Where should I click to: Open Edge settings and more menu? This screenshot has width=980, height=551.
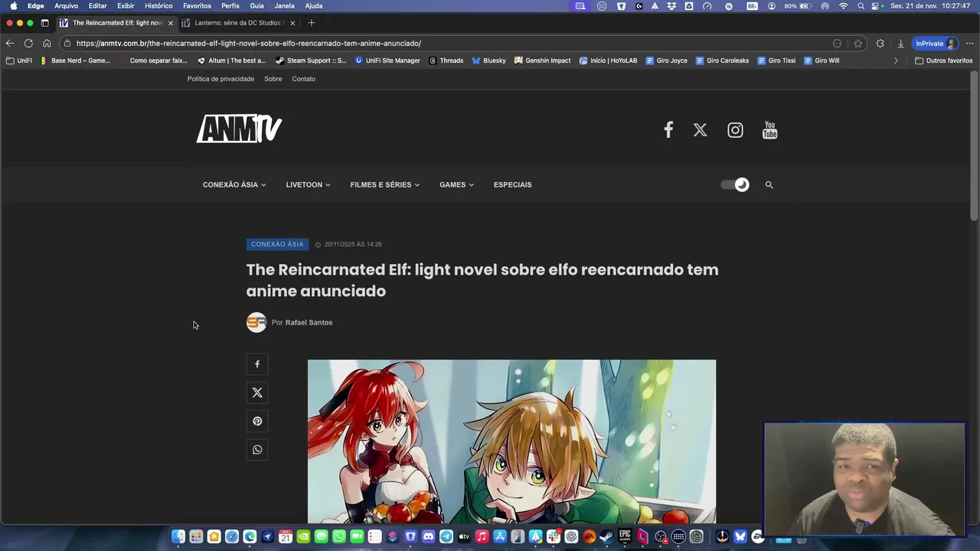(x=969, y=44)
